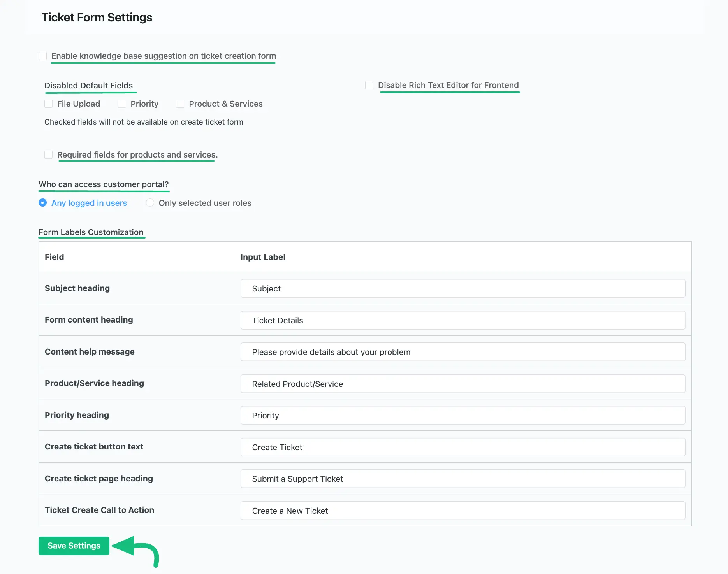This screenshot has width=728, height=574.
Task: Click Save Settings button
Action: [x=74, y=546]
